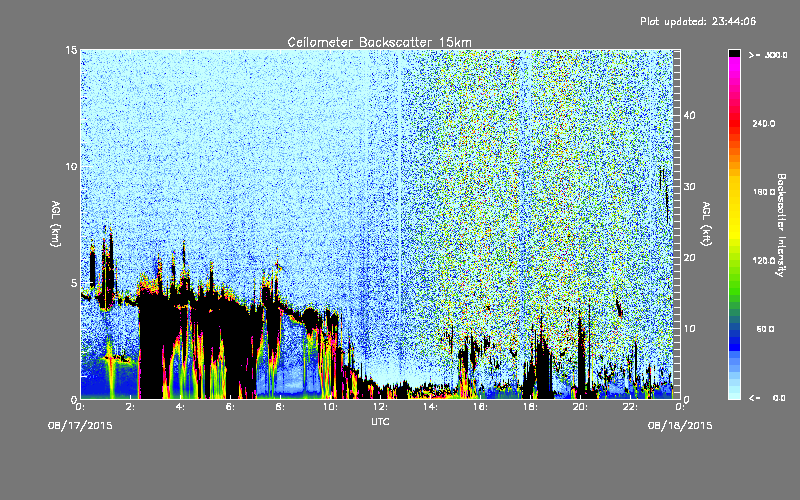Click the '15' km tick on left axis
Screen dimensions: 800x500
click(71, 50)
